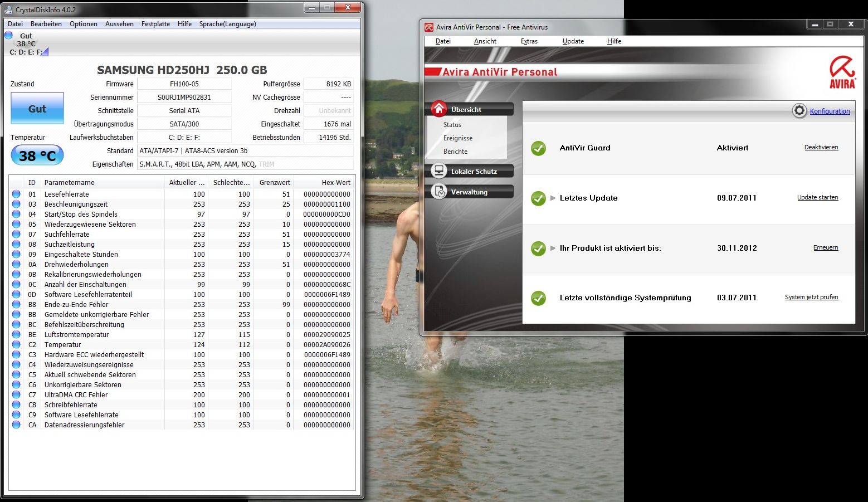Click the date 30.11.2012 in Avira
The height and width of the screenshot is (502, 868).
(737, 248)
